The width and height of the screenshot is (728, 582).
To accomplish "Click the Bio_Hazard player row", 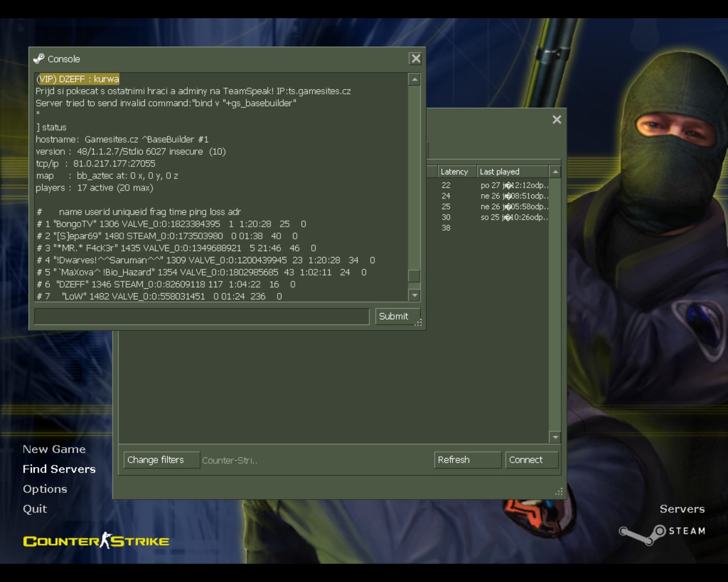I will [201, 272].
